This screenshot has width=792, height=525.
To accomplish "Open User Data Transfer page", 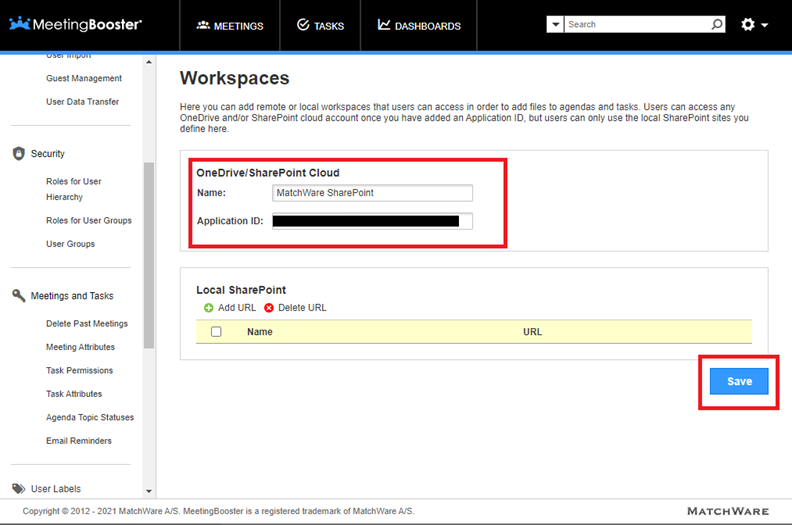I will pos(82,102).
